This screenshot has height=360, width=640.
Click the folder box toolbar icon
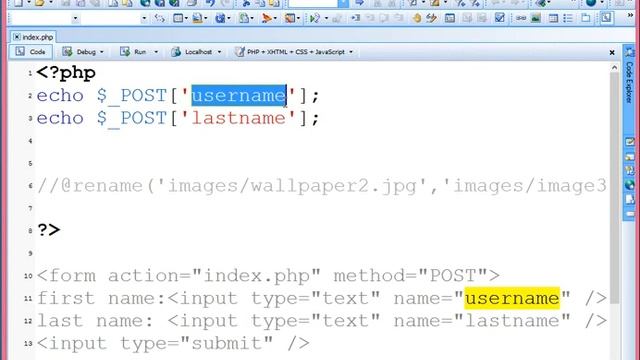[586, 18]
